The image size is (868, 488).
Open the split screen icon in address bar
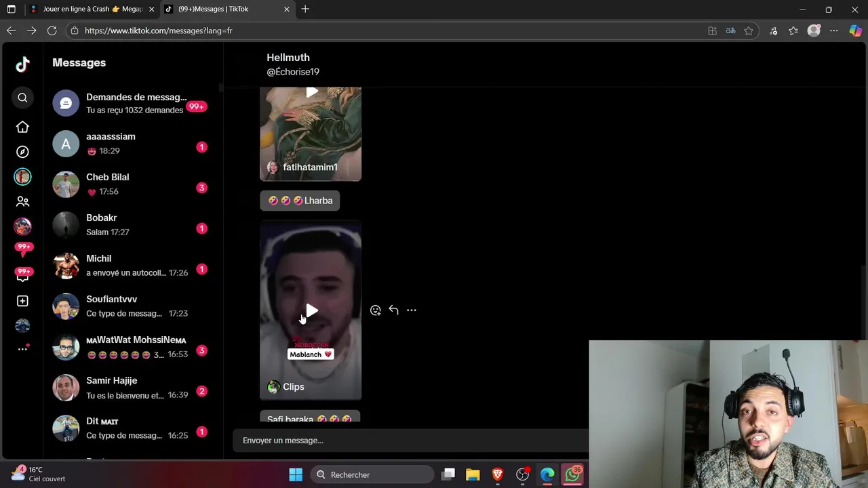[712, 30]
